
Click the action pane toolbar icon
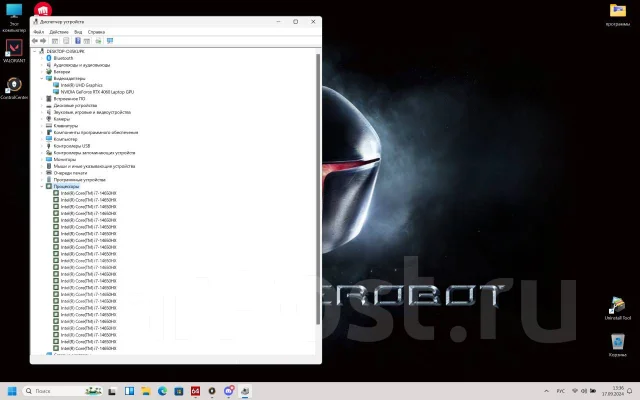[87, 41]
